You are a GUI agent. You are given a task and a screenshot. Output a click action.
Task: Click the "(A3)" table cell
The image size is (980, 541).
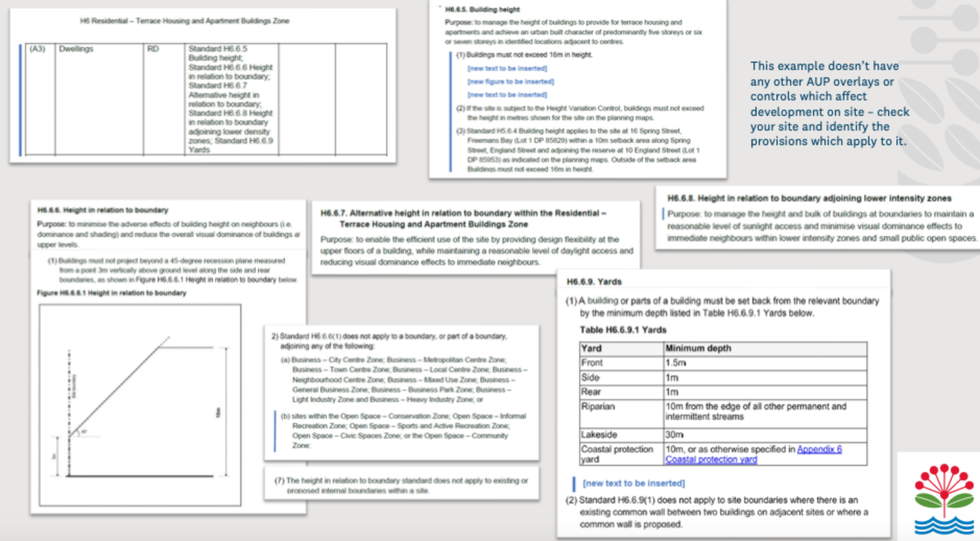tap(38, 49)
